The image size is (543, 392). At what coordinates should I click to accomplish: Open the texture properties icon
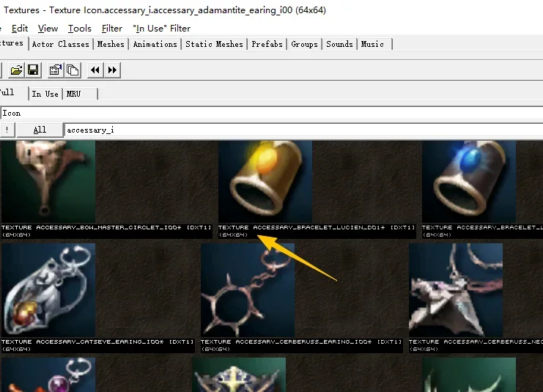click(x=56, y=70)
